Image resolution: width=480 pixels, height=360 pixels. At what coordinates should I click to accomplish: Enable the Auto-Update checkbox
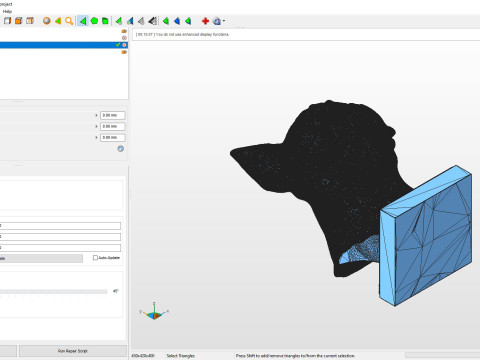(x=95, y=258)
